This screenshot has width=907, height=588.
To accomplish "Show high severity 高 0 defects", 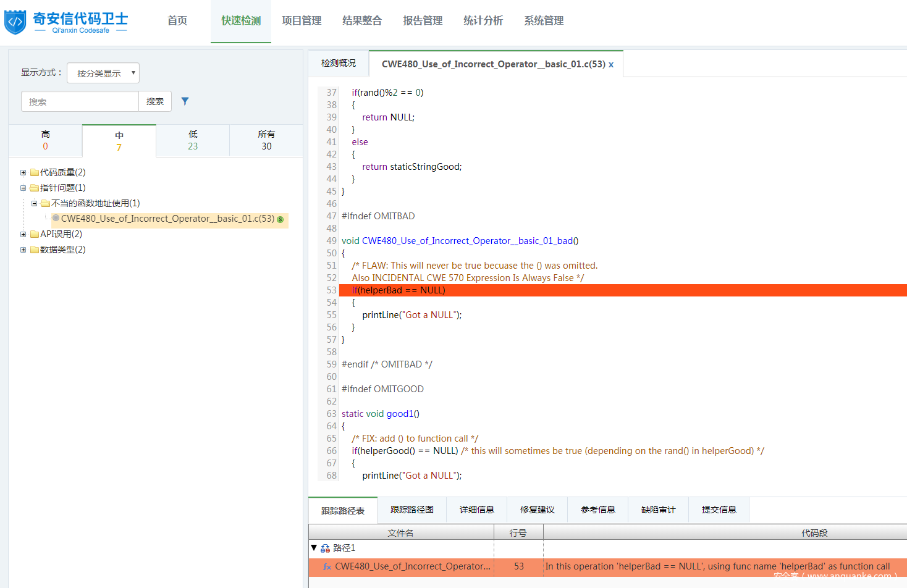I will coord(45,141).
